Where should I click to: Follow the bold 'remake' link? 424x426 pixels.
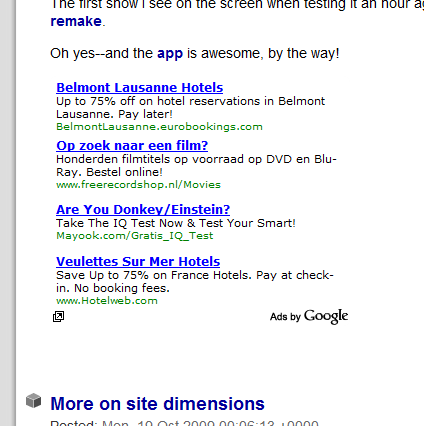pyautogui.click(x=76, y=21)
